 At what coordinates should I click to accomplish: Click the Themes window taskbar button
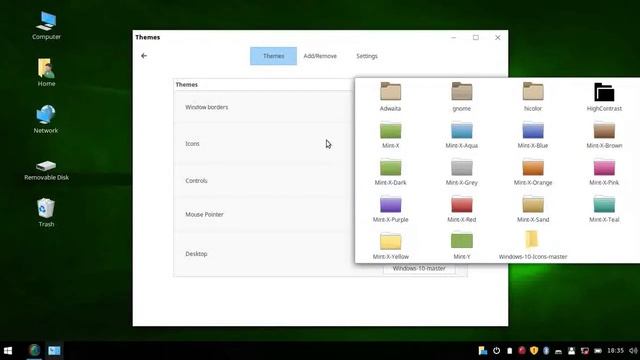54,351
